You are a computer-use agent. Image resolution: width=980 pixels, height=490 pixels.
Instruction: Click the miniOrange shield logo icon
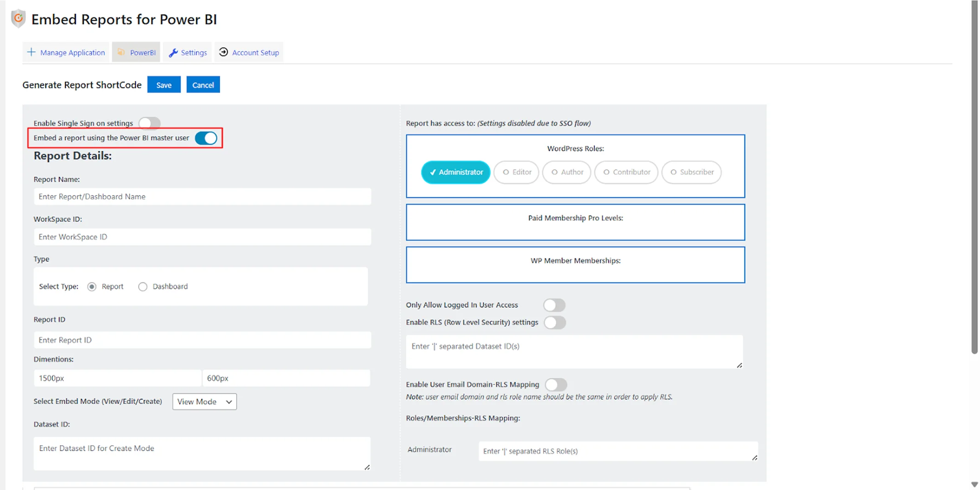pyautogui.click(x=18, y=18)
